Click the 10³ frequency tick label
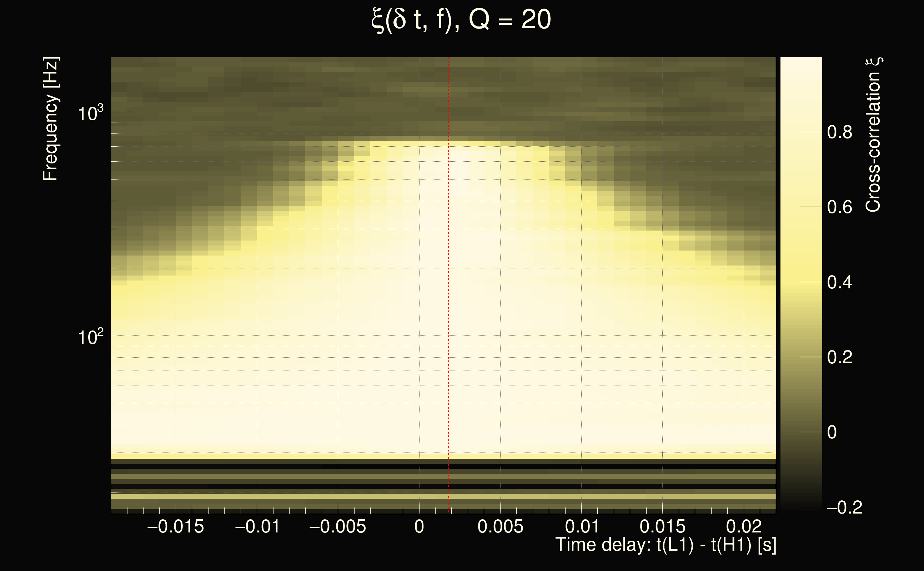Image resolution: width=924 pixels, height=571 pixels. (90, 113)
